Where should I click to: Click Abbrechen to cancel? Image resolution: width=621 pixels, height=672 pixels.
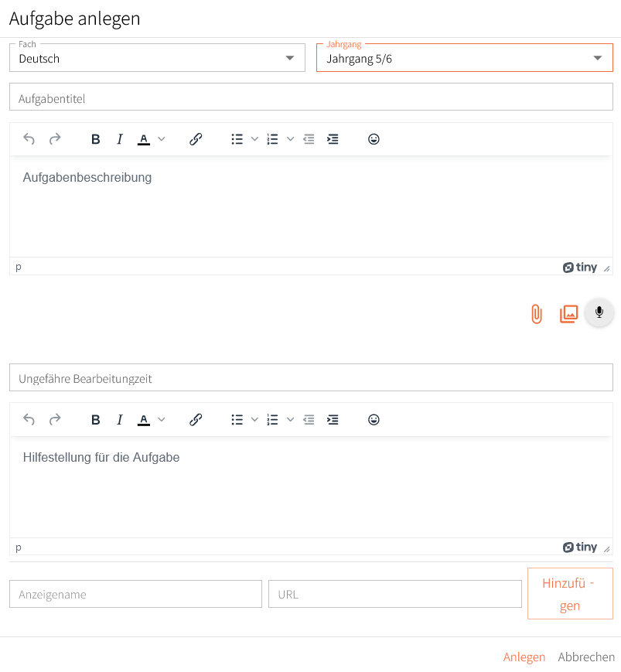pos(586,657)
